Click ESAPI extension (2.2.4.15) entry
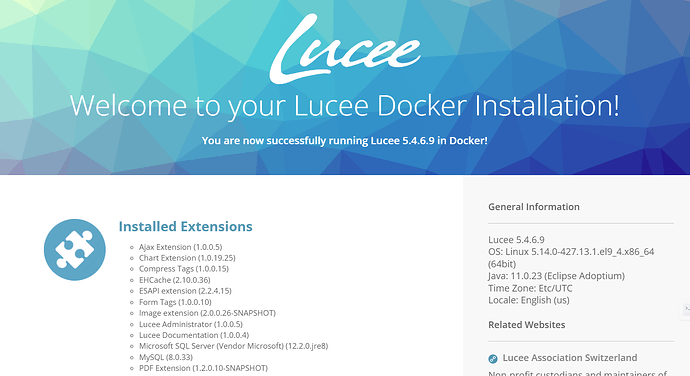Screen dimensions: 690x376 185,291
